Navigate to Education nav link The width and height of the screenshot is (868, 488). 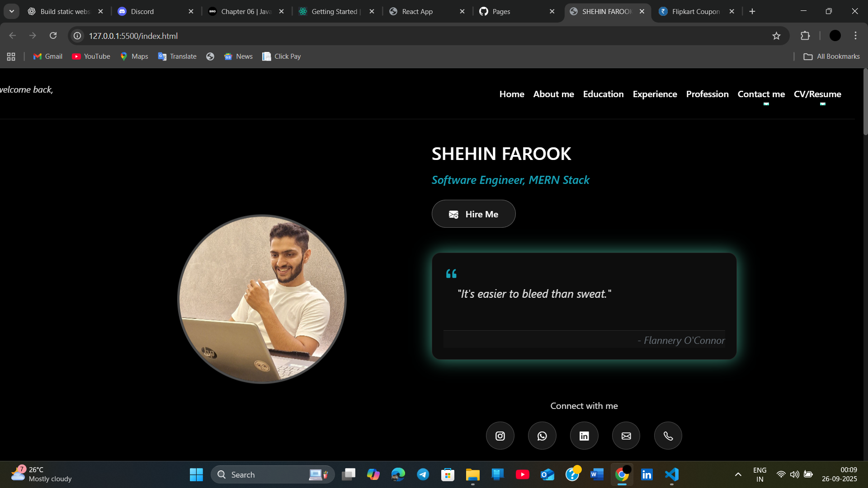click(x=603, y=94)
